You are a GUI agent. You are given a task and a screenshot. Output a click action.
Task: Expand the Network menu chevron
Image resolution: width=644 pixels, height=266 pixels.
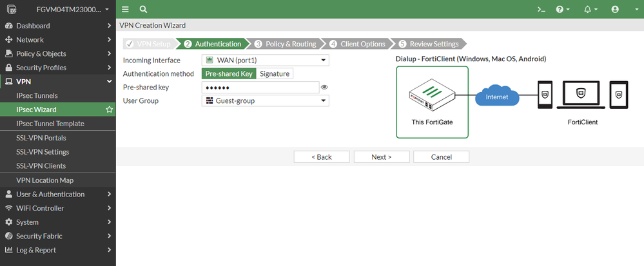pyautogui.click(x=109, y=40)
